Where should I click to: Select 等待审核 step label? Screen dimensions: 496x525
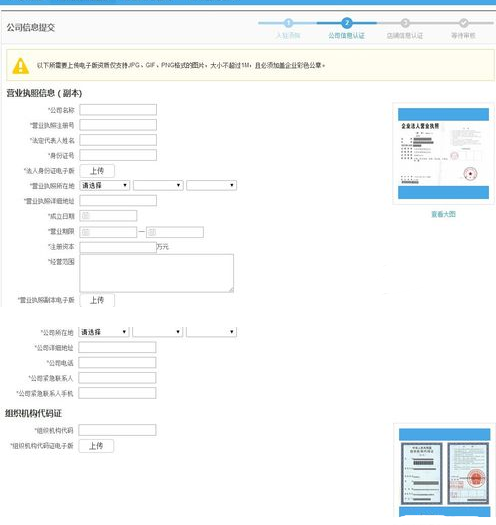pos(463,35)
